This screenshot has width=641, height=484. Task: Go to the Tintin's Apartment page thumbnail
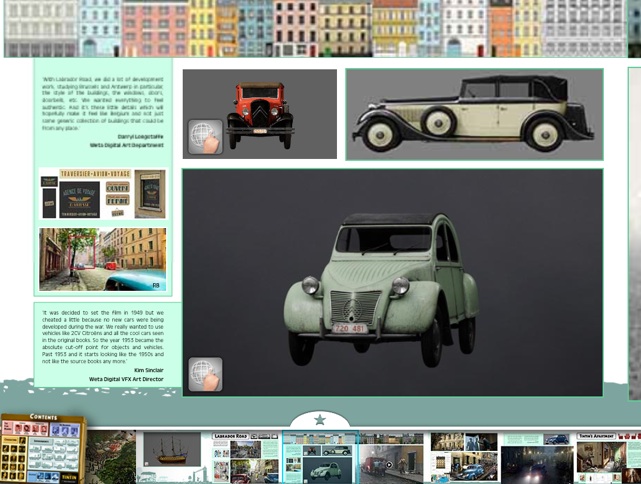coord(608,458)
